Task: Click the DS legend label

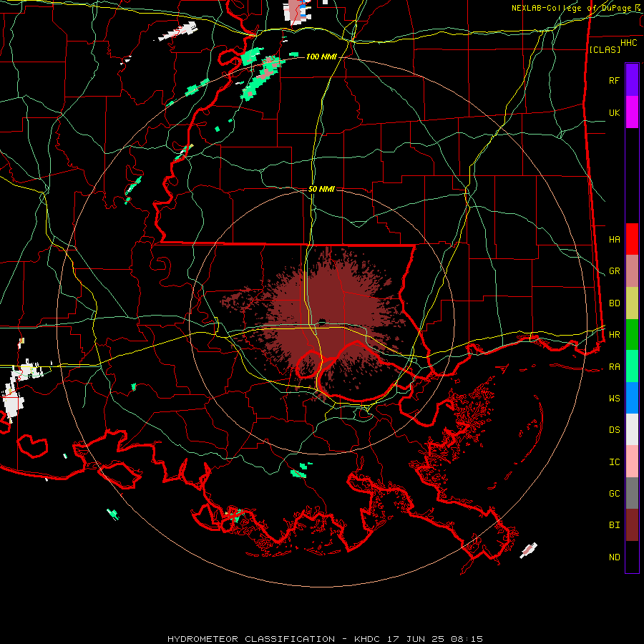Action: tap(615, 430)
